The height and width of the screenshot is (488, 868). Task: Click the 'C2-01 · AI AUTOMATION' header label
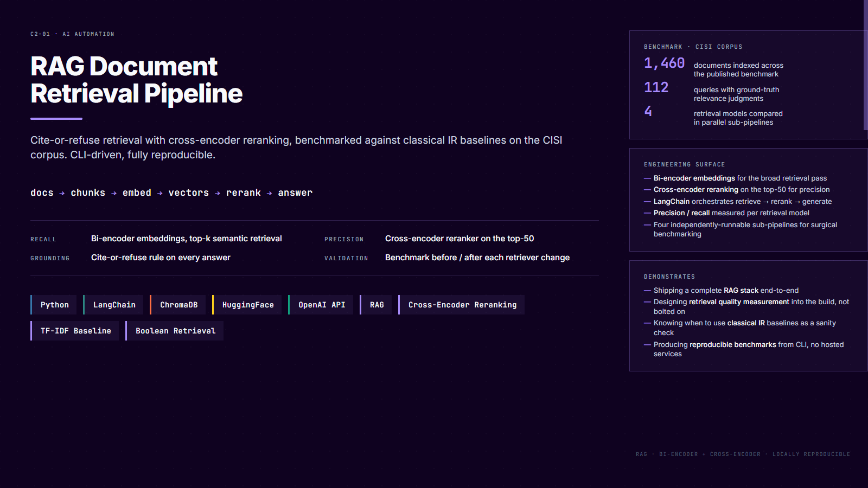pos(72,34)
